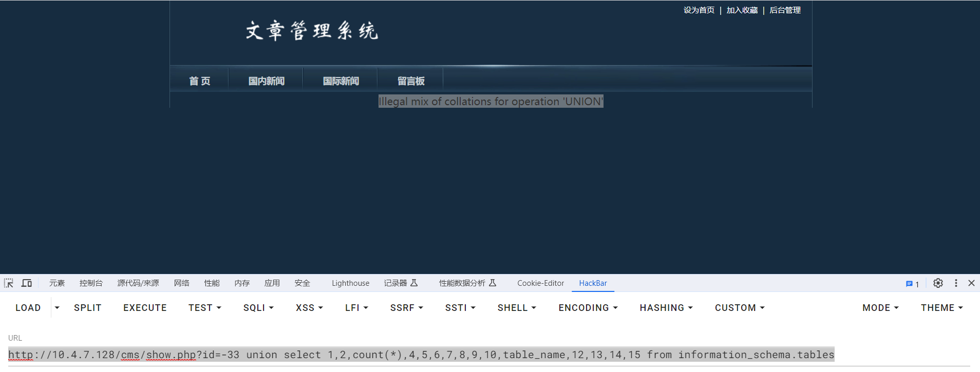
Task: Open the ENCODING dropdown
Action: coord(588,308)
